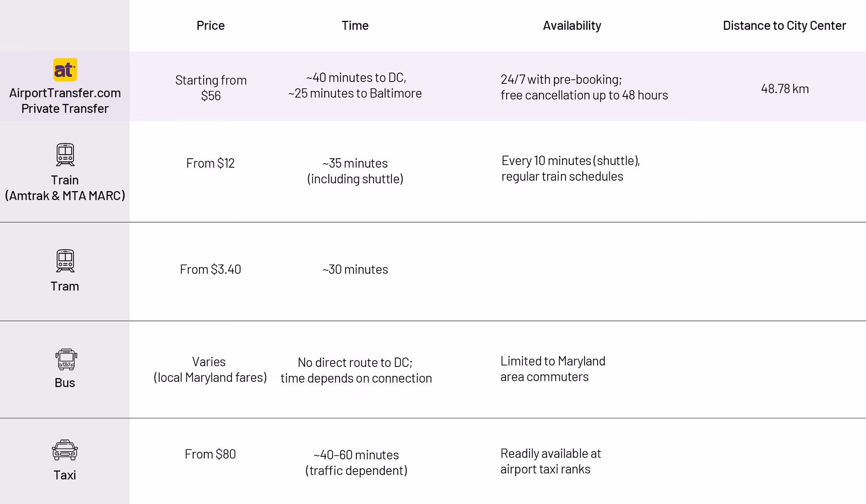The width and height of the screenshot is (866, 504).
Task: Select the Tram row label
Action: tap(65, 286)
